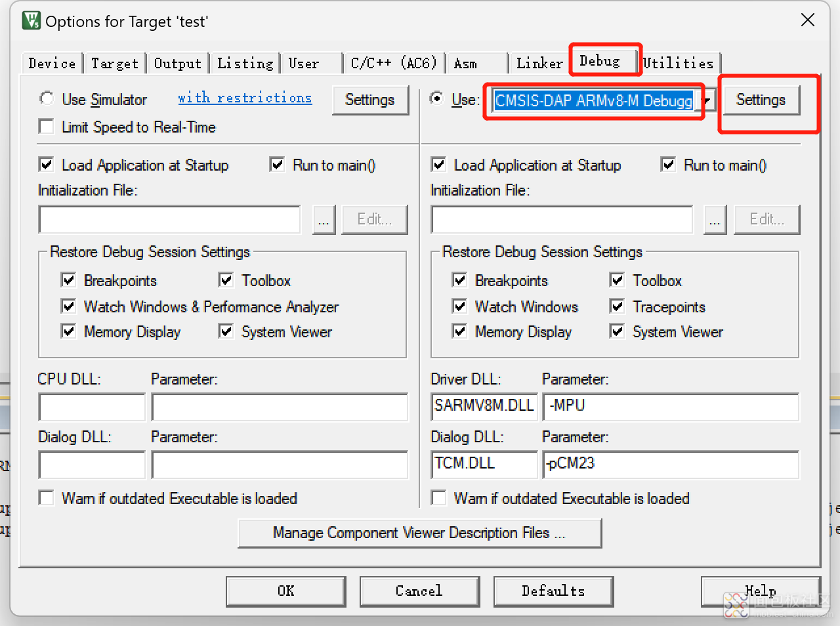Open the Linker tab

(x=539, y=64)
